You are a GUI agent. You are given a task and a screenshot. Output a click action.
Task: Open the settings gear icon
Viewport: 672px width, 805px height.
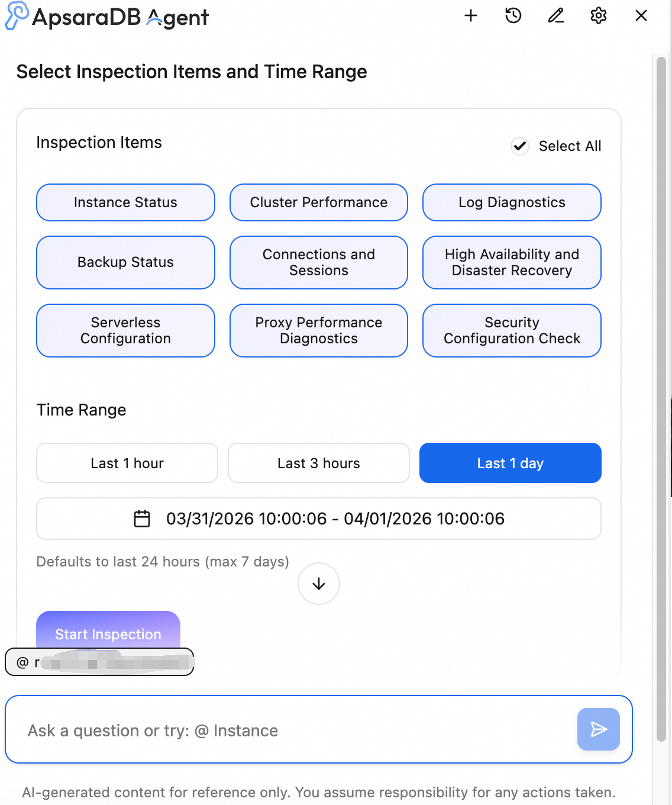[x=599, y=16]
